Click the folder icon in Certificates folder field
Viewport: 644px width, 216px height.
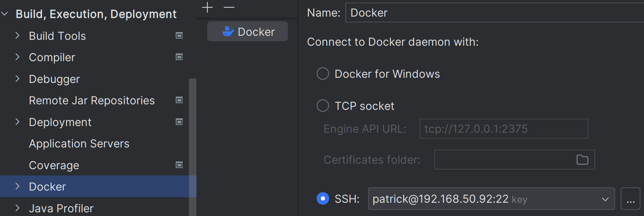[x=582, y=160]
